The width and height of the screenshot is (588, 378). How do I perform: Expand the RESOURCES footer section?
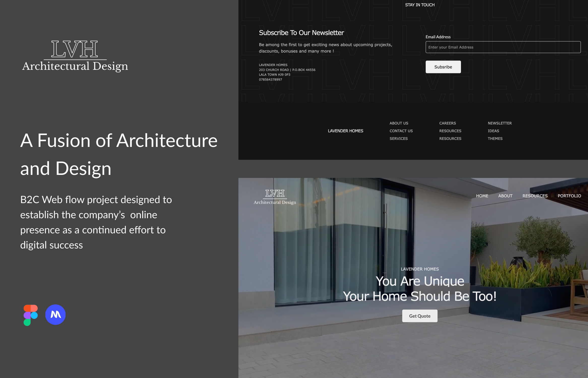pos(450,131)
